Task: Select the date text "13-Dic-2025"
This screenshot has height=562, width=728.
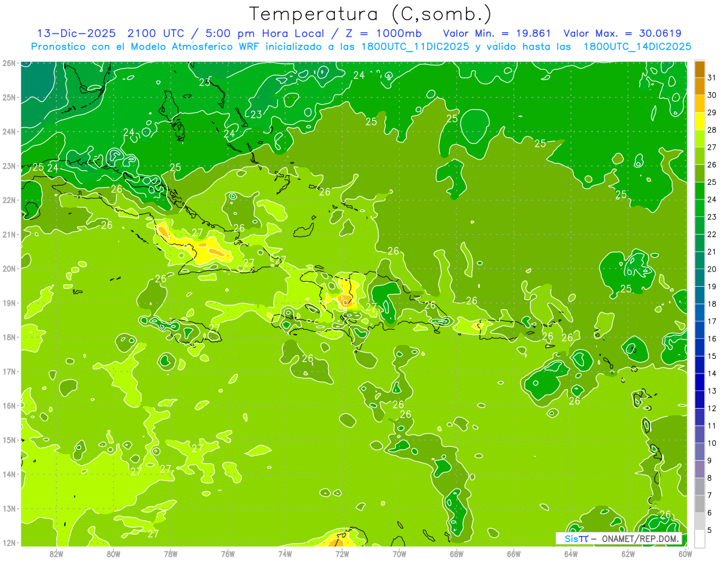Action: coord(77,33)
